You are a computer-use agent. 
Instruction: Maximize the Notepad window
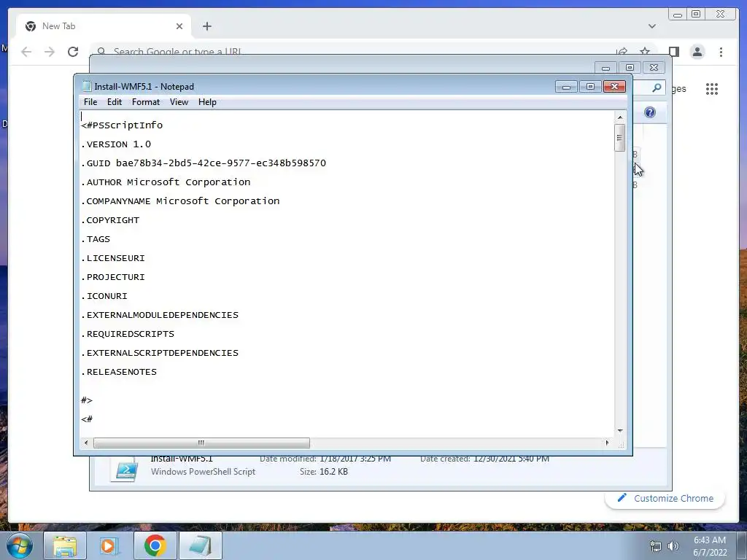[x=590, y=86]
